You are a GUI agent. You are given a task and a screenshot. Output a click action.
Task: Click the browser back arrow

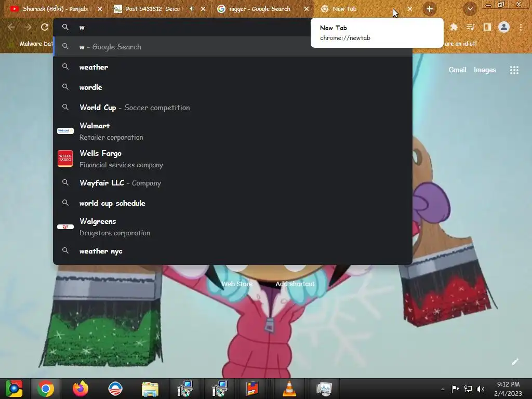tap(11, 27)
